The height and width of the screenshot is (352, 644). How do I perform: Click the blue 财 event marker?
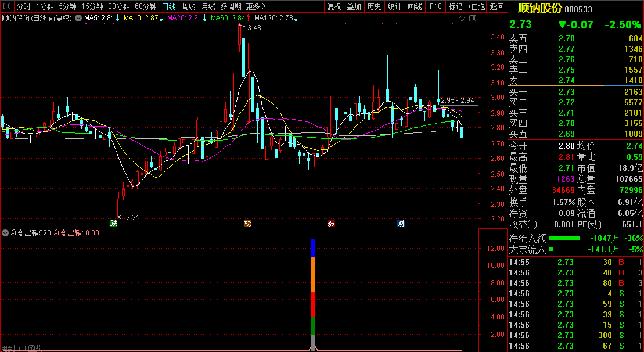(x=401, y=224)
